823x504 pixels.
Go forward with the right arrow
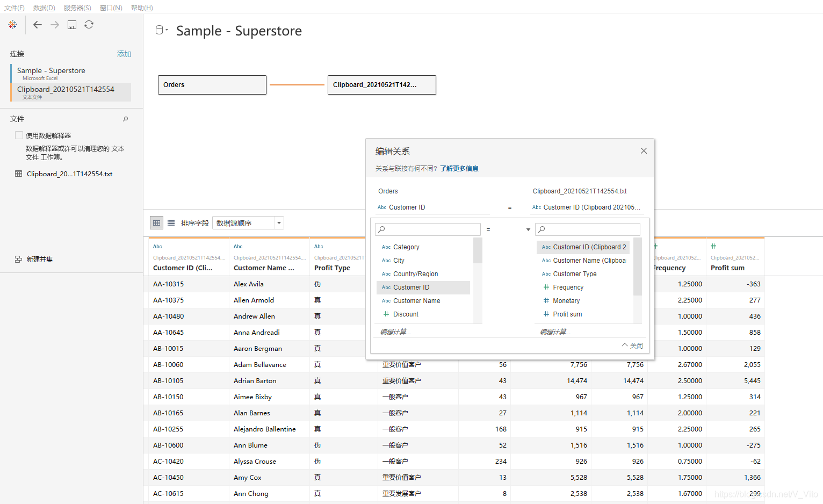coord(55,25)
